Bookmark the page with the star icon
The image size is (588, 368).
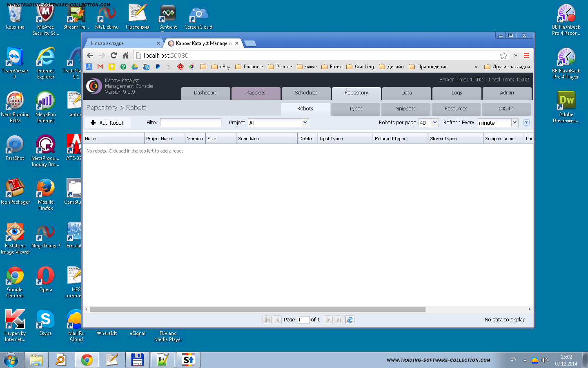pyautogui.click(x=503, y=56)
